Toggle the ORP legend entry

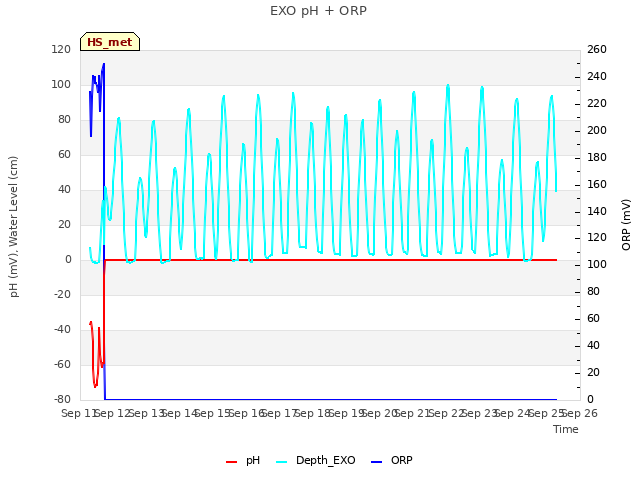pyautogui.click(x=392, y=460)
